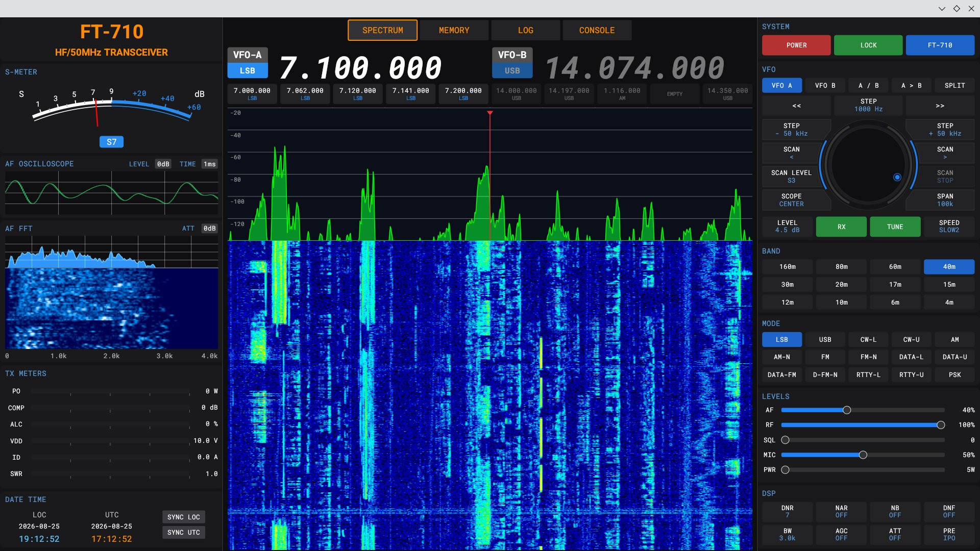The image size is (980, 551).
Task: Select CW-U mode
Action: [911, 340]
